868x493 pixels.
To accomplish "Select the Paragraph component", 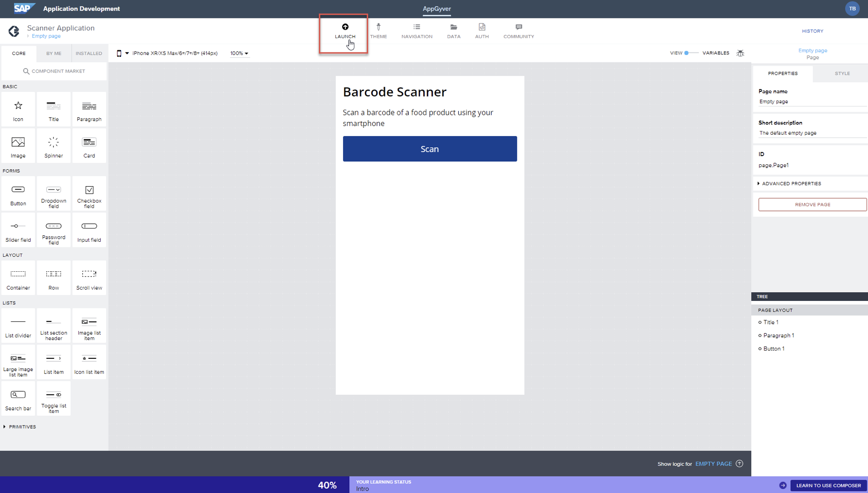I will pyautogui.click(x=89, y=110).
